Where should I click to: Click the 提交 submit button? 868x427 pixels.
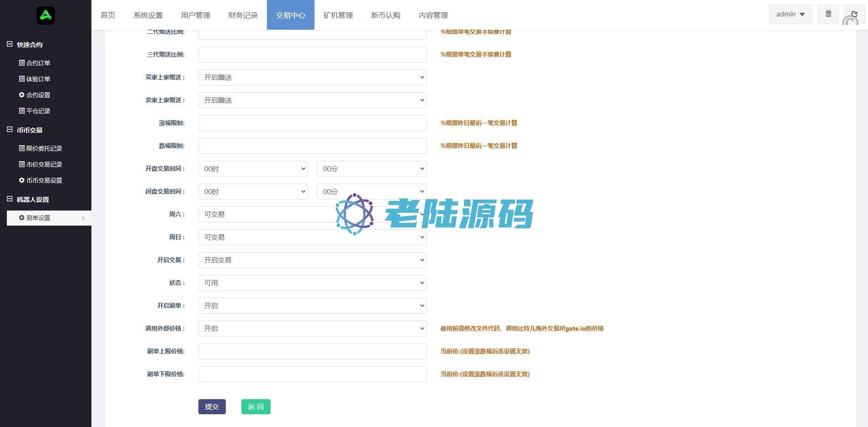(x=212, y=407)
